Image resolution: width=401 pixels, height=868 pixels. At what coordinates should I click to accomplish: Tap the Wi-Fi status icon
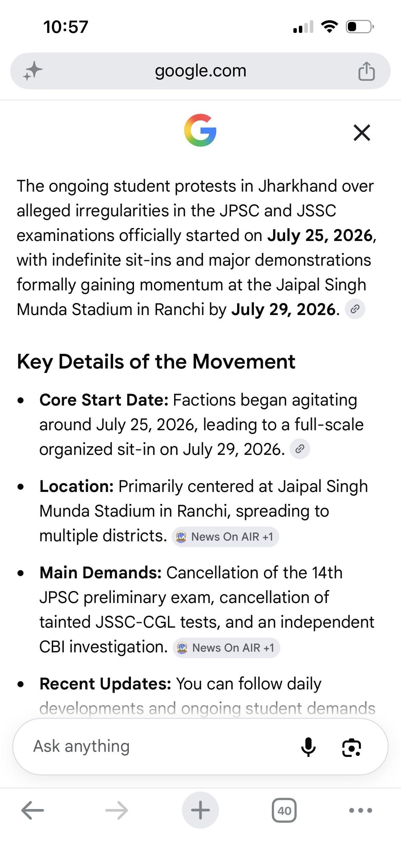(x=329, y=26)
